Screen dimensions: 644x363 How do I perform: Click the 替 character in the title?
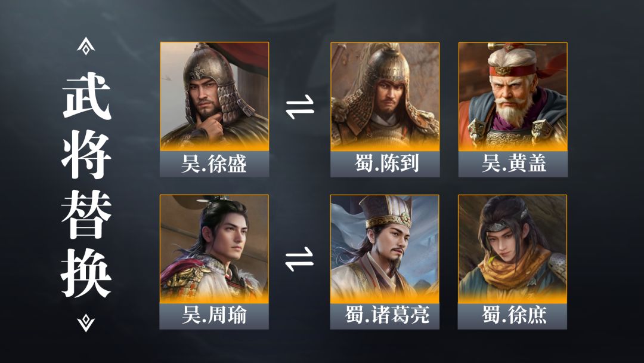(x=86, y=214)
